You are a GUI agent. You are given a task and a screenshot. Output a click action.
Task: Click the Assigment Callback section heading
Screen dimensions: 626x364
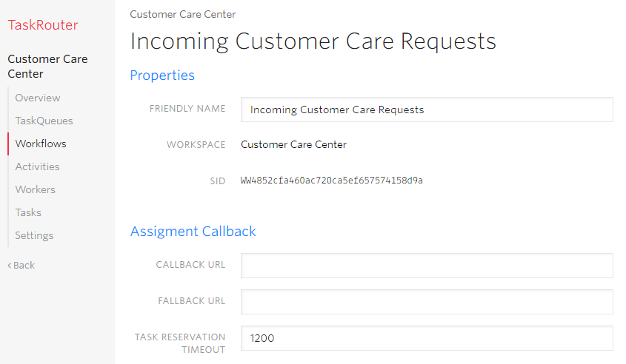click(x=193, y=232)
